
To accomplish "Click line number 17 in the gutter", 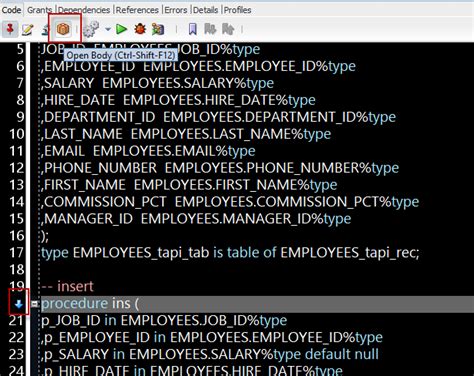I will [17, 253].
